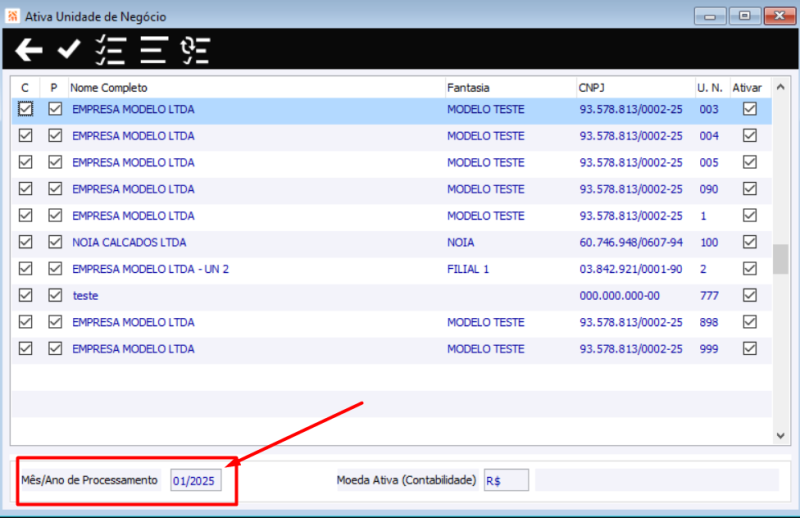Toggle C checkbox for FILIAL 1 row
The width and height of the screenshot is (800, 518).
point(26,268)
